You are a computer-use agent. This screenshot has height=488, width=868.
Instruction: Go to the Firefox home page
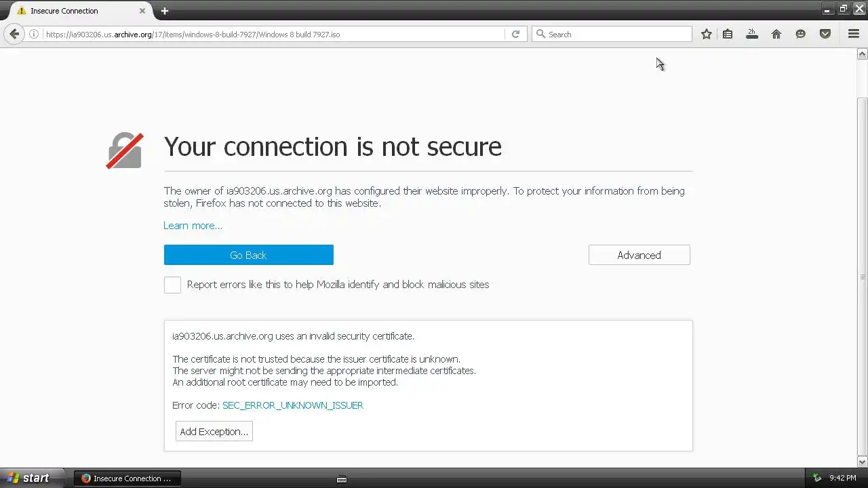[x=776, y=34]
